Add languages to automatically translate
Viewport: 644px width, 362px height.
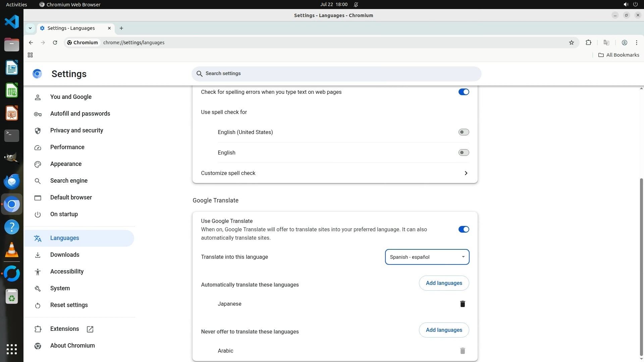tap(443, 283)
